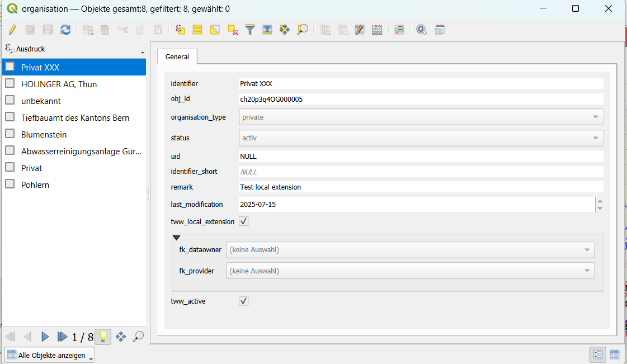Select all features with the yellow rows icon
The image size is (627, 364).
click(197, 30)
